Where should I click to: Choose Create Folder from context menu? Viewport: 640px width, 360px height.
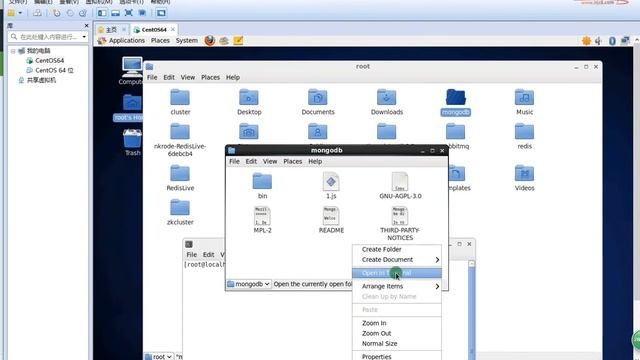point(397,249)
